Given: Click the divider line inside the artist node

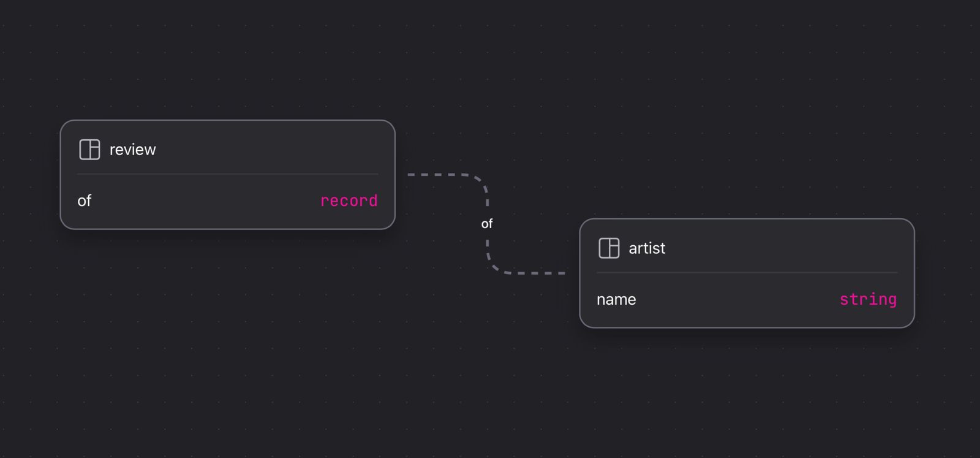Looking at the screenshot, I should point(747,273).
